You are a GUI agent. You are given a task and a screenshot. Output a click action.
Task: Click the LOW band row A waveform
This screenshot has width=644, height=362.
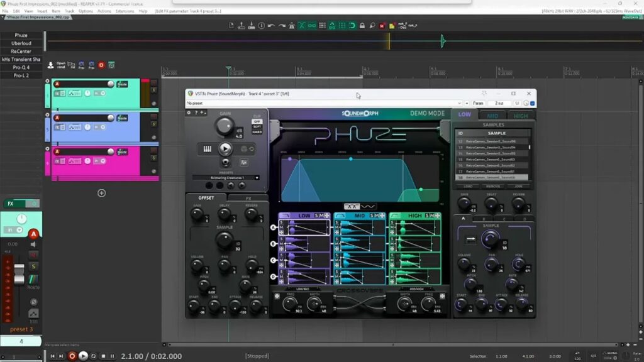[x=308, y=228]
